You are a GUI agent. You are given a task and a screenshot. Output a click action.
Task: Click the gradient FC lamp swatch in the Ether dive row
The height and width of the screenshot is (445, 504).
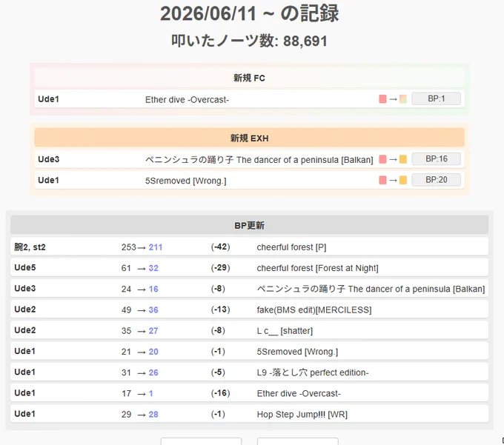[x=403, y=99]
